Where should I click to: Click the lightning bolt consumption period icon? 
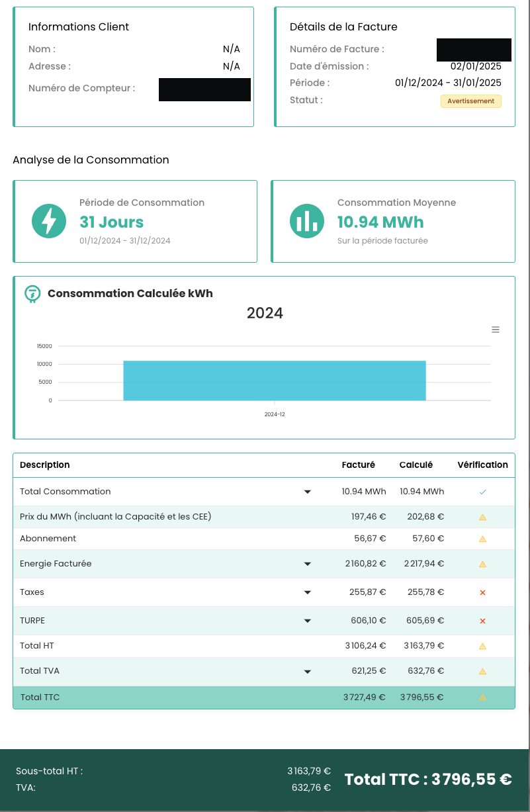coord(49,221)
